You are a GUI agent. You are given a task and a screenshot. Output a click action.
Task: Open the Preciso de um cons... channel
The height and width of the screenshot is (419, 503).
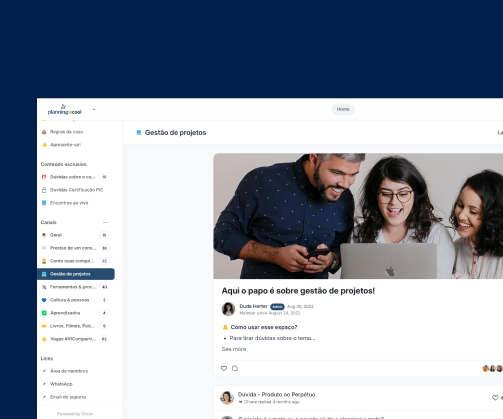[76, 248]
